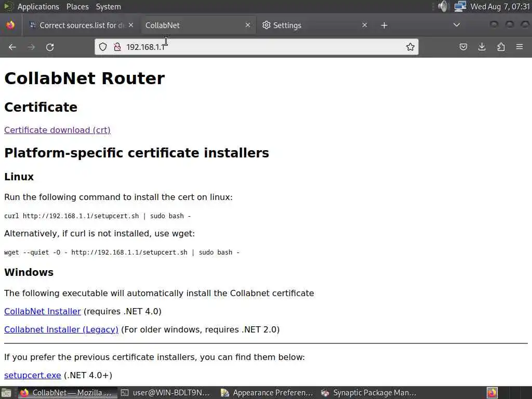Open a new tab with plus button

pos(384,25)
